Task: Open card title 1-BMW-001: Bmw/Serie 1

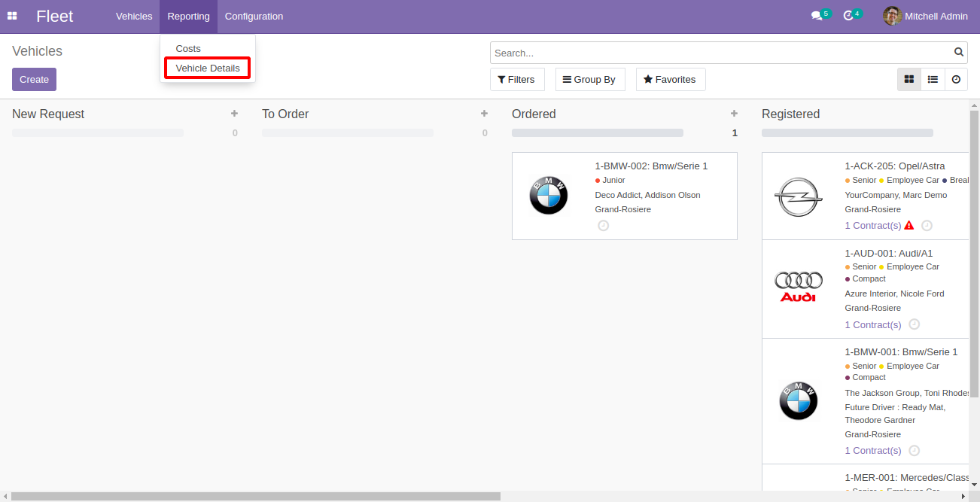Action: [x=901, y=351]
